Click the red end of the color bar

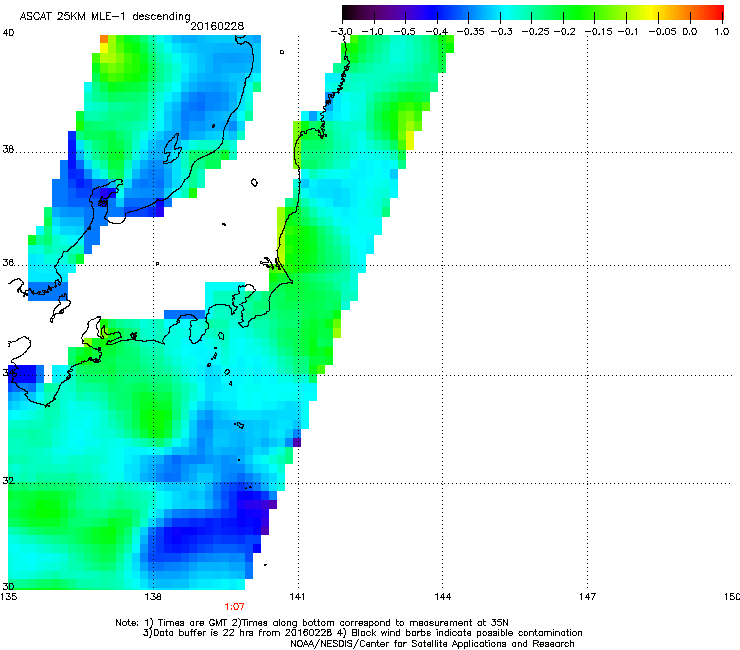[717, 13]
